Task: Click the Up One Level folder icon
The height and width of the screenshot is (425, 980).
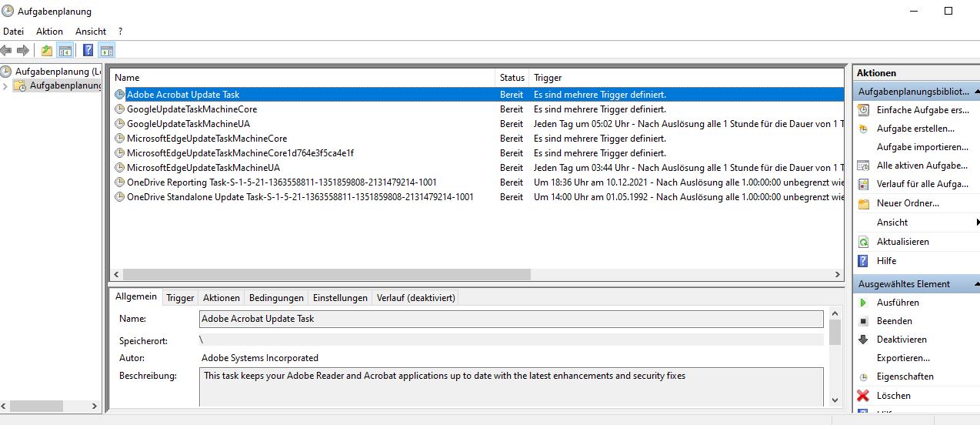Action: (x=47, y=51)
